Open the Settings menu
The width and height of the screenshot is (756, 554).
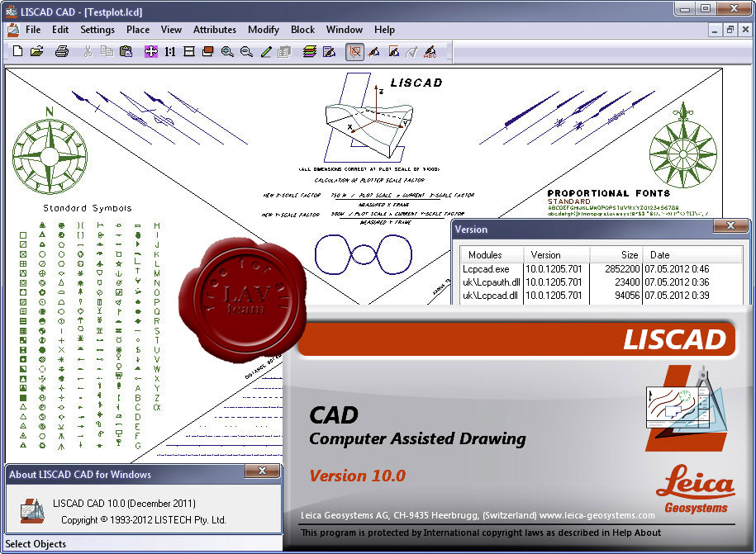tap(97, 30)
